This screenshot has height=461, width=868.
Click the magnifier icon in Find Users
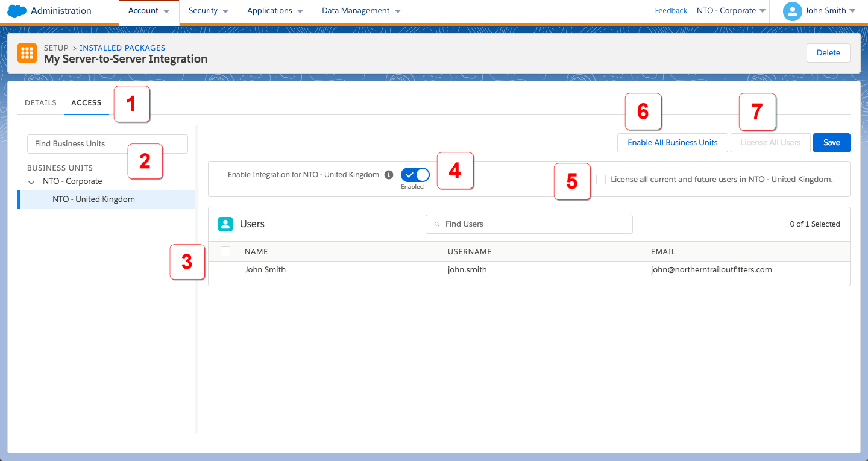point(437,224)
